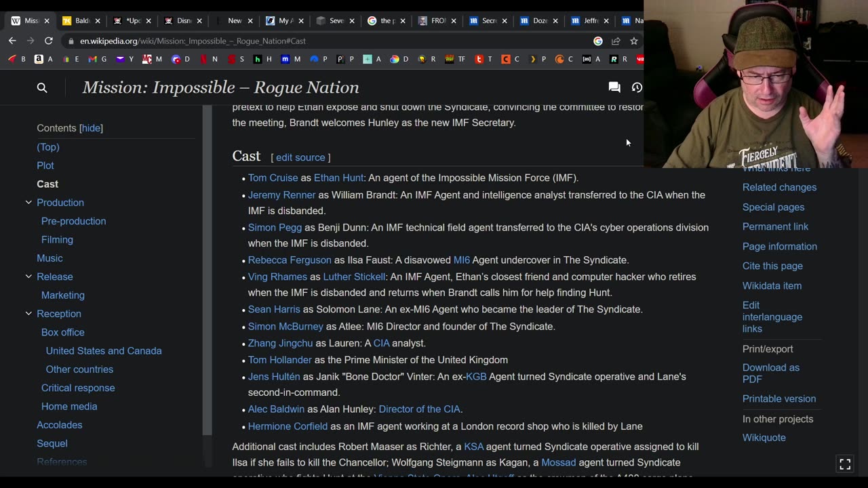This screenshot has height=488, width=868.
Task: Open Printable version link
Action: [779, 399]
